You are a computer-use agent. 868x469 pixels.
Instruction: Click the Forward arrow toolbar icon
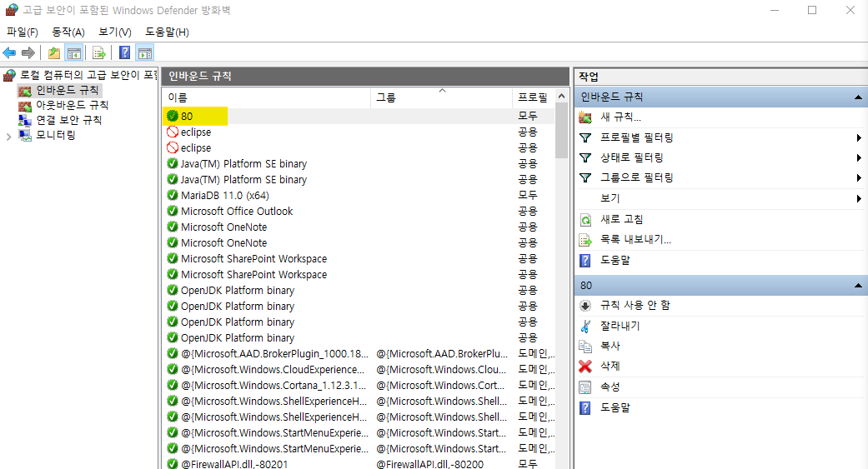28,53
